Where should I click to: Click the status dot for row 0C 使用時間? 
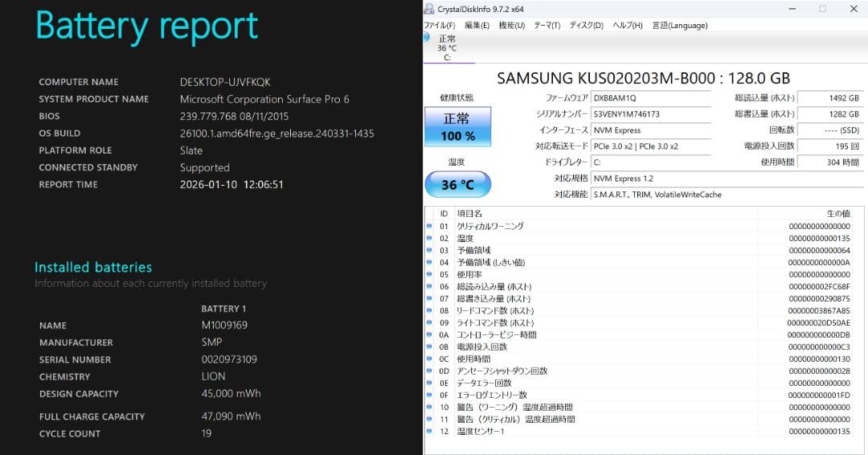click(x=429, y=359)
